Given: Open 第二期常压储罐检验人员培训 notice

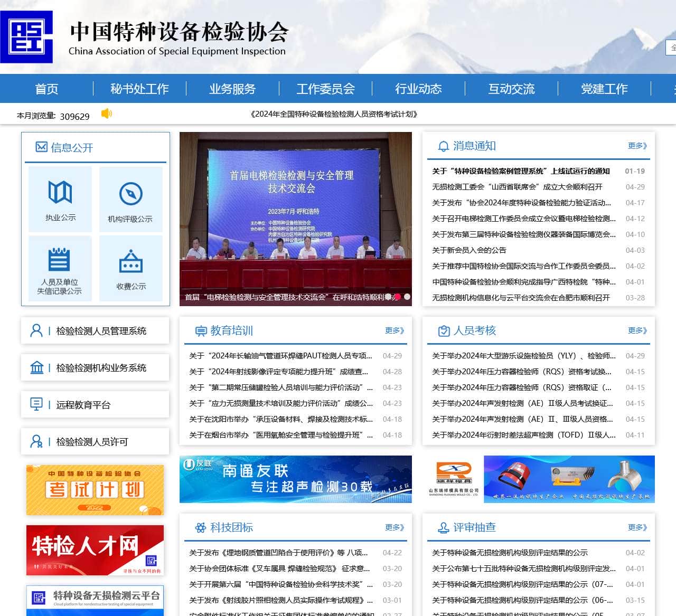Looking at the screenshot, I should coord(281,387).
